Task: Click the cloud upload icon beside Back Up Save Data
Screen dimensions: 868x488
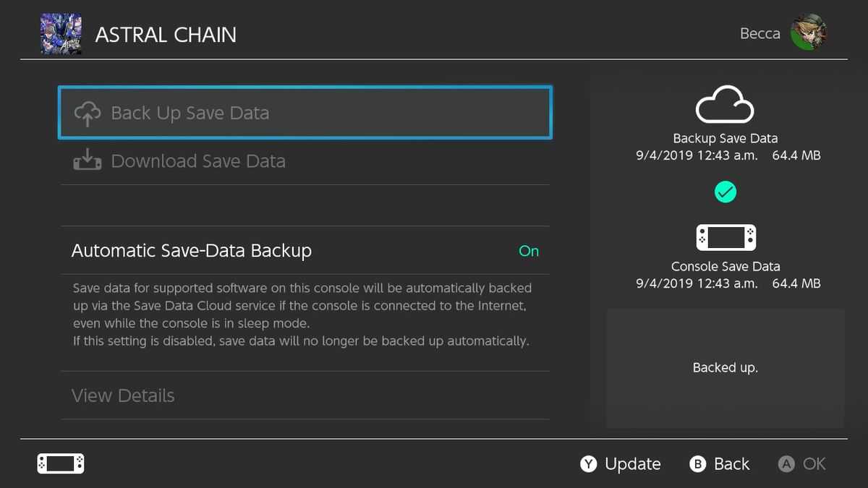Action: coord(88,113)
